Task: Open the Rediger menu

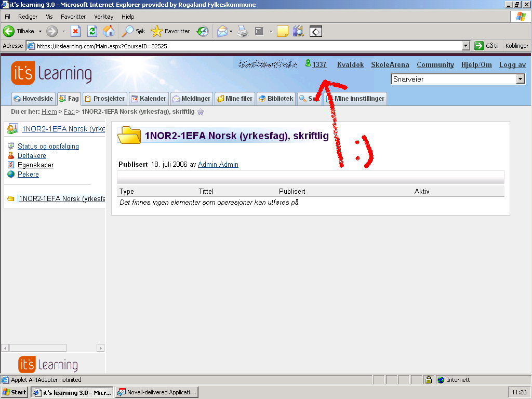Action: click(x=28, y=17)
